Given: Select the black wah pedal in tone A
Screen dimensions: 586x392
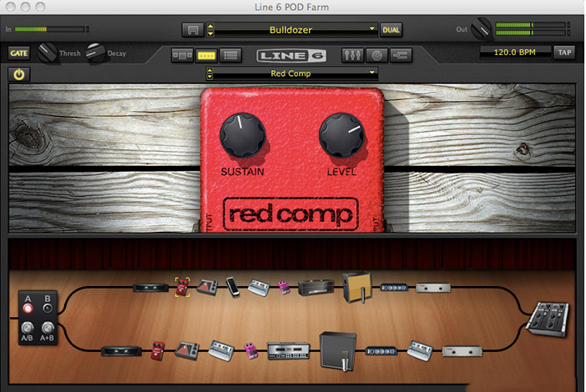Looking at the screenshot, I should coord(232,287).
